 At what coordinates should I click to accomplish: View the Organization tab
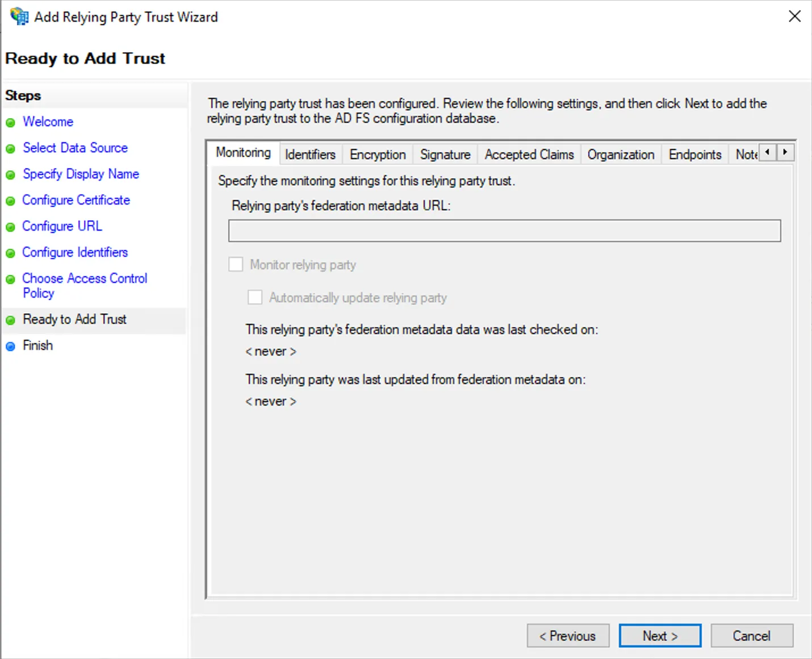coord(620,154)
